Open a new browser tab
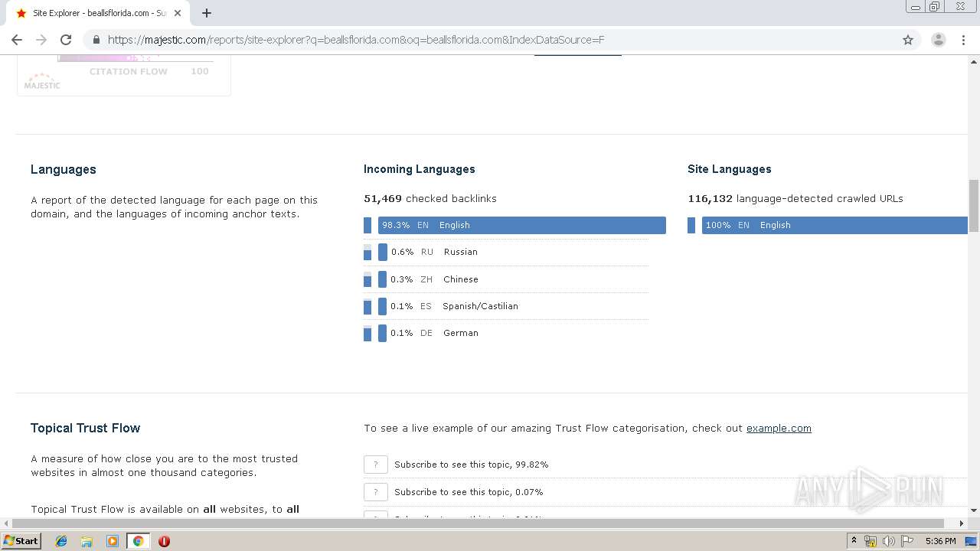This screenshot has width=980, height=551. tap(207, 13)
